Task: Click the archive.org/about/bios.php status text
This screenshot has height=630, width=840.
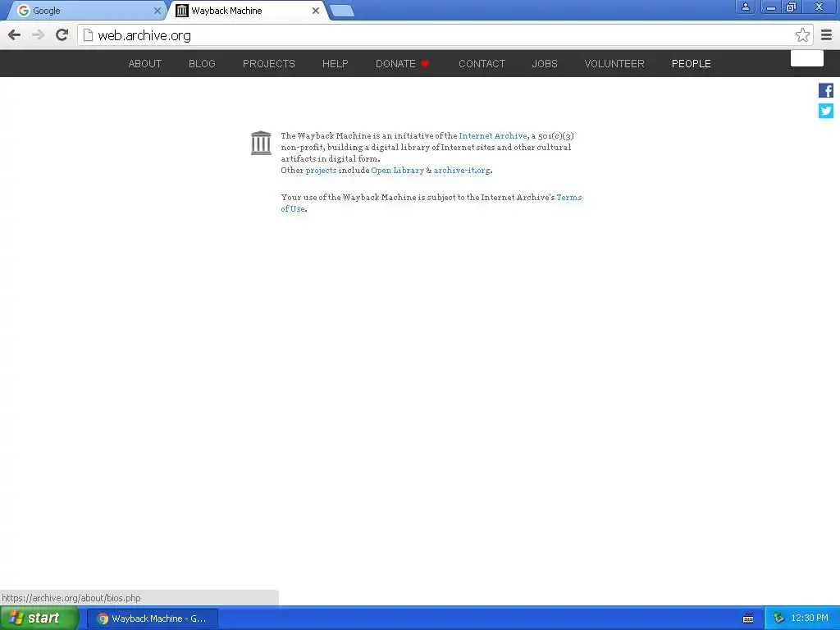Action: point(71,598)
